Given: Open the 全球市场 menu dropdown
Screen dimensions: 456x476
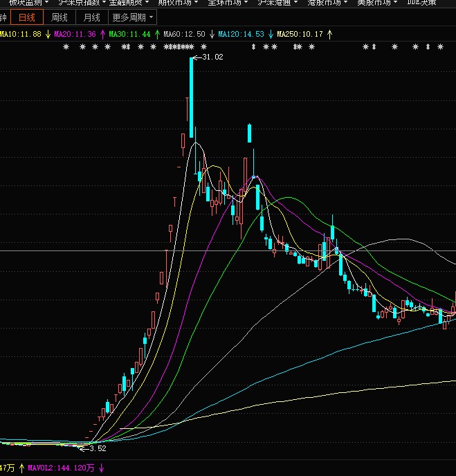Looking at the screenshot, I should point(228,3).
